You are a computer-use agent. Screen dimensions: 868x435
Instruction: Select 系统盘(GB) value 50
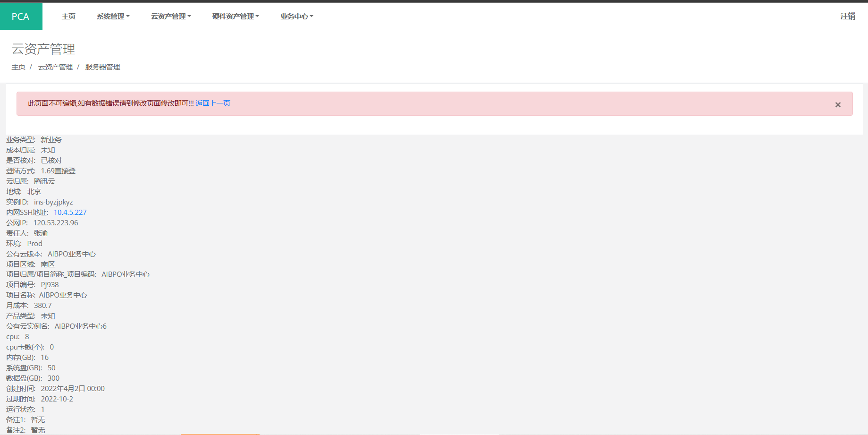(x=51, y=368)
